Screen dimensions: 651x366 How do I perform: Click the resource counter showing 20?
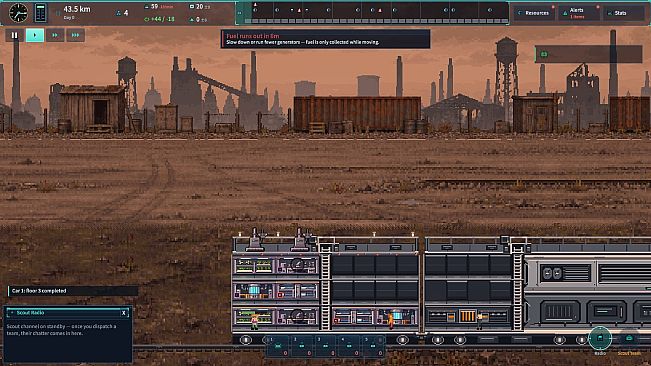coord(200,7)
